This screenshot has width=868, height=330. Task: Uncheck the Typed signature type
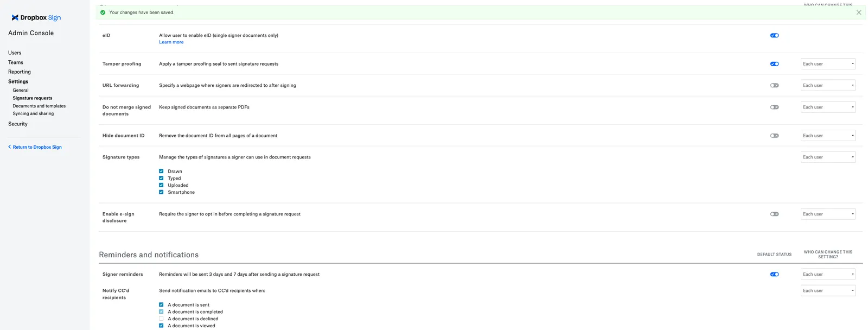(x=161, y=178)
